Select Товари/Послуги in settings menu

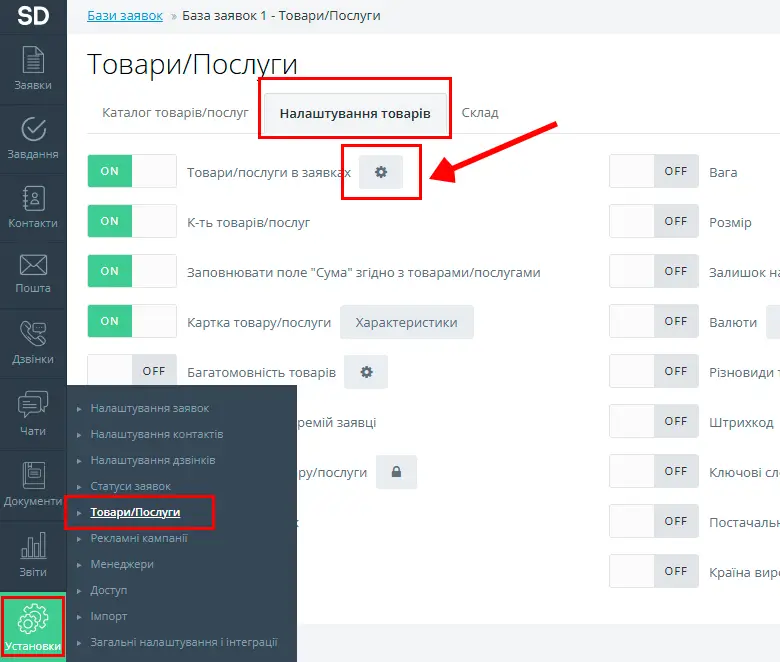point(135,512)
